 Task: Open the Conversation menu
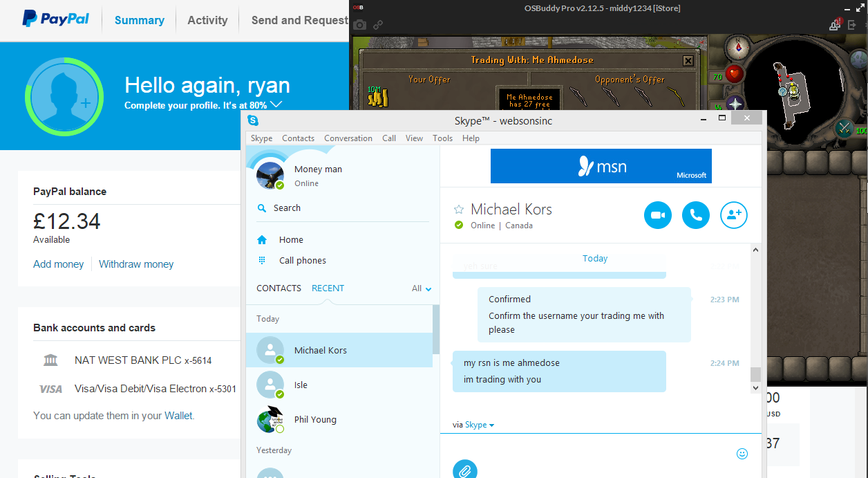348,138
